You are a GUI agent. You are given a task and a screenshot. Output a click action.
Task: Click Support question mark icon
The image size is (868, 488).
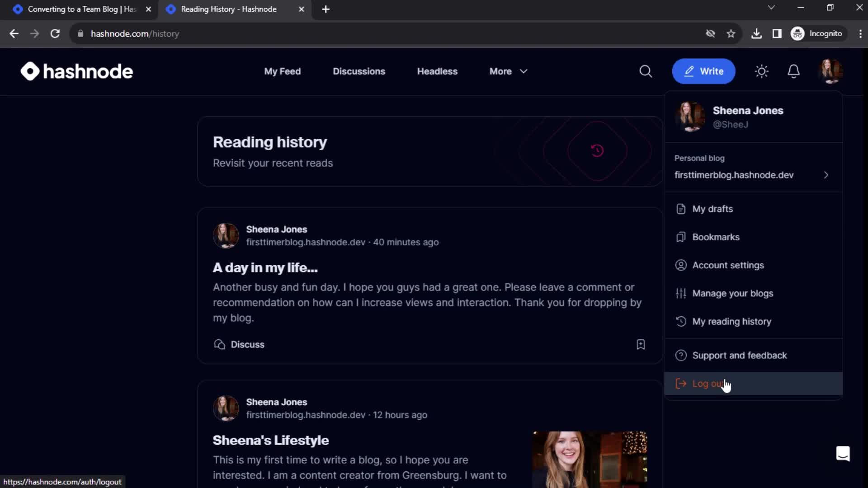tap(681, 356)
